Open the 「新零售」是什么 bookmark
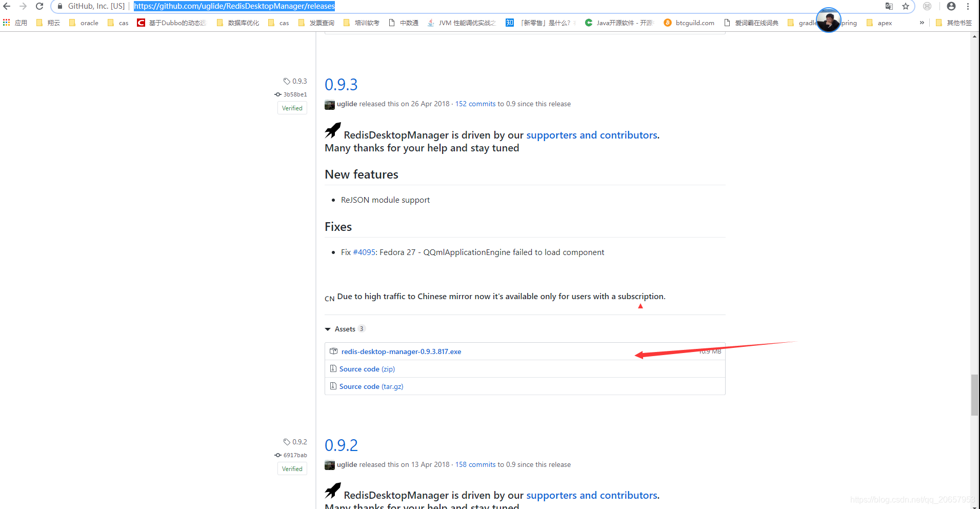The height and width of the screenshot is (509, 980). point(541,23)
